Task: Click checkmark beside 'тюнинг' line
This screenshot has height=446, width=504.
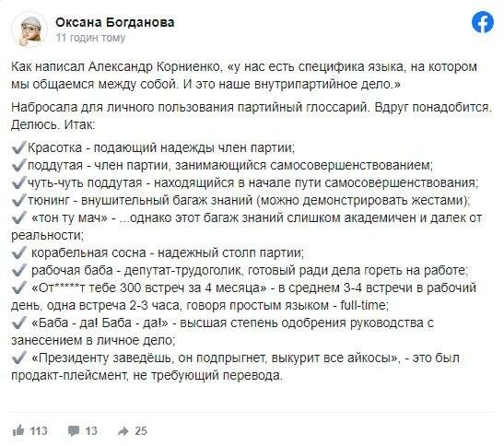Action: click(x=18, y=200)
